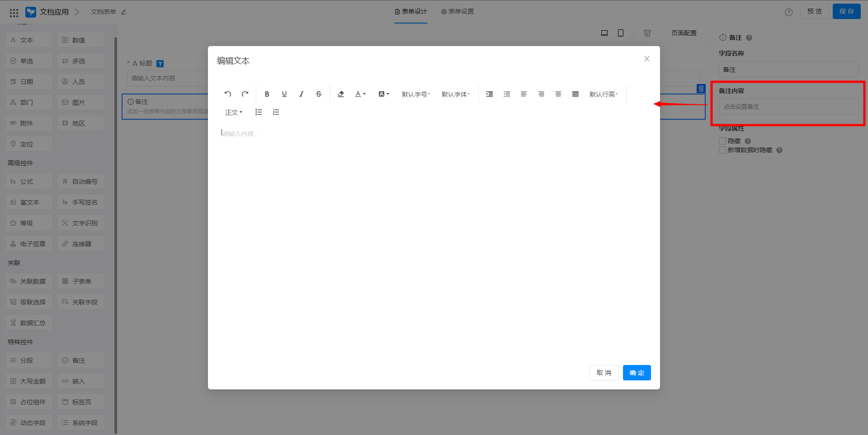Toggle strikethrough formatting

[x=319, y=94]
